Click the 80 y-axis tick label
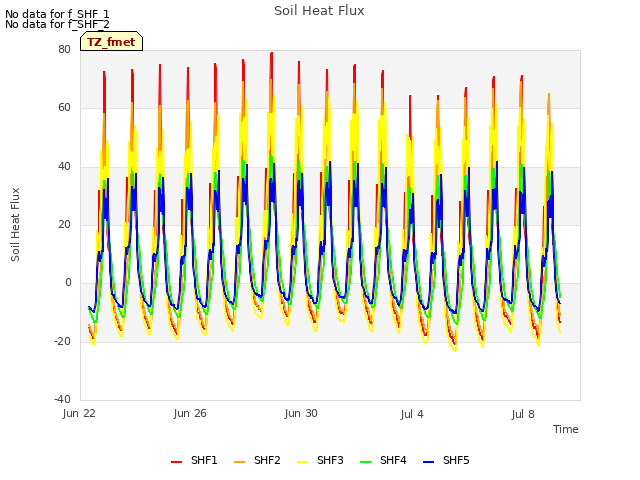The height and width of the screenshot is (480, 640). click(x=64, y=49)
